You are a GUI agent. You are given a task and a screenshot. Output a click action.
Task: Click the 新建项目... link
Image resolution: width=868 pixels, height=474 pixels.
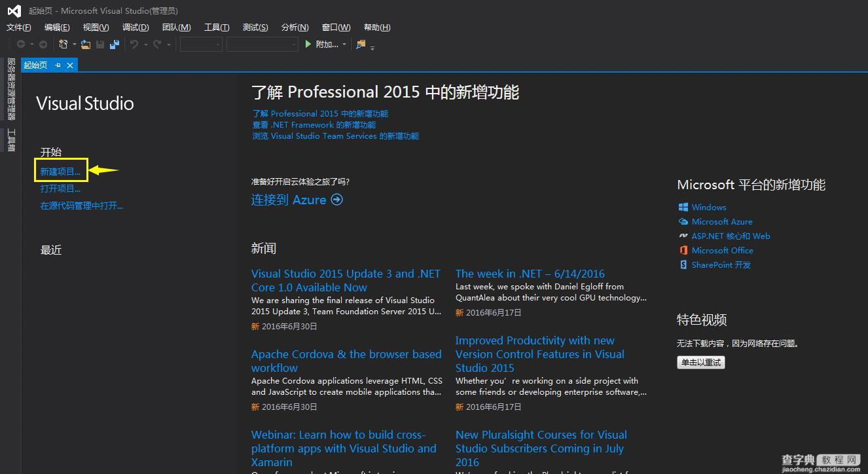tap(60, 172)
